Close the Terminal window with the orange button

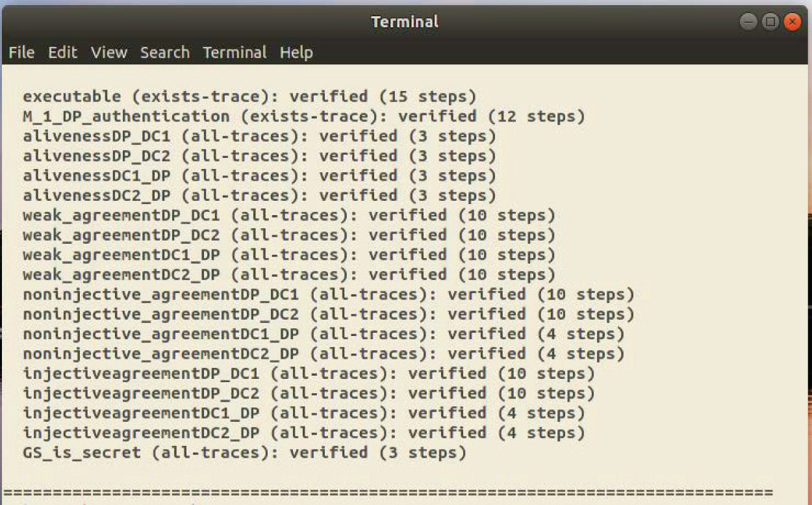click(x=792, y=22)
